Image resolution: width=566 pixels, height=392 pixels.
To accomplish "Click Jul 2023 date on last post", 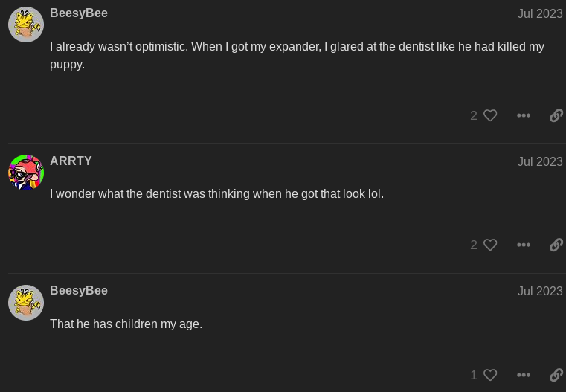I will (540, 292).
